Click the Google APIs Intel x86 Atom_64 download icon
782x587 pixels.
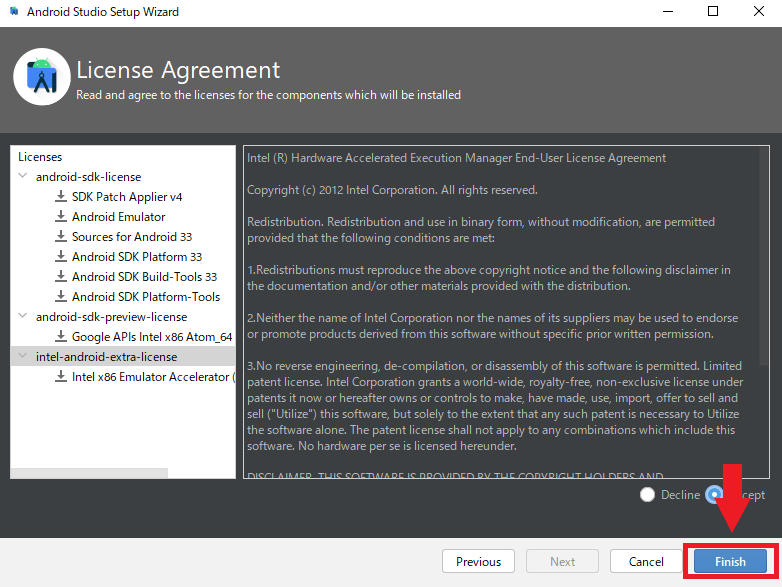point(61,336)
